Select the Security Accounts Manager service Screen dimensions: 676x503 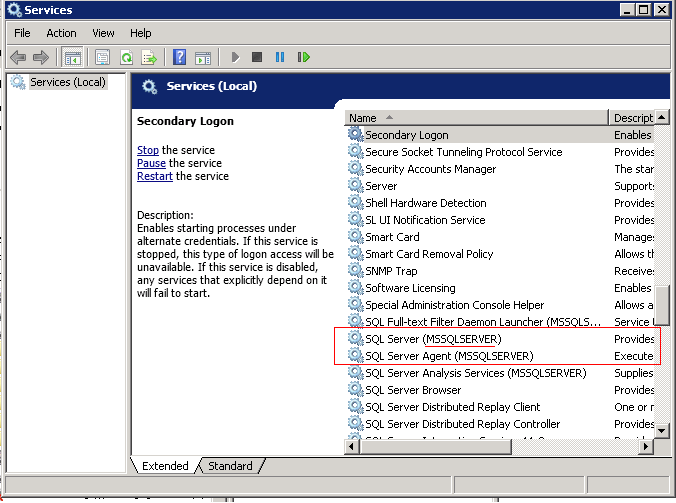pyautogui.click(x=500, y=169)
